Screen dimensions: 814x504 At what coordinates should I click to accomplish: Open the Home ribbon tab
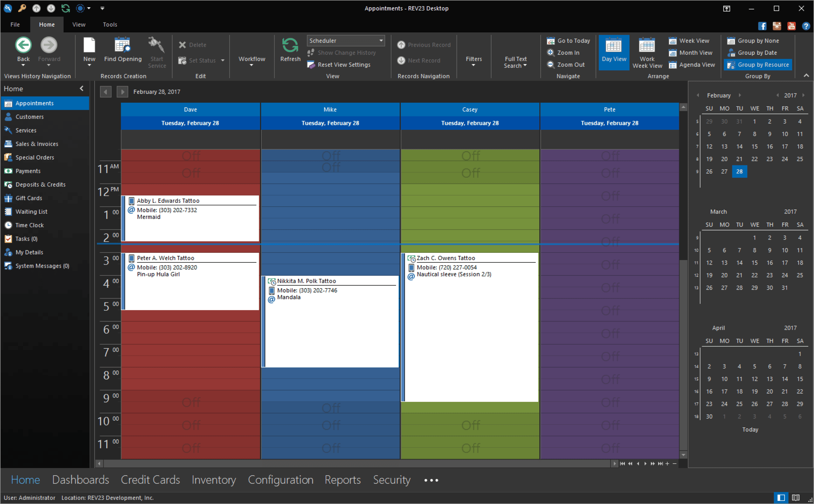point(47,24)
